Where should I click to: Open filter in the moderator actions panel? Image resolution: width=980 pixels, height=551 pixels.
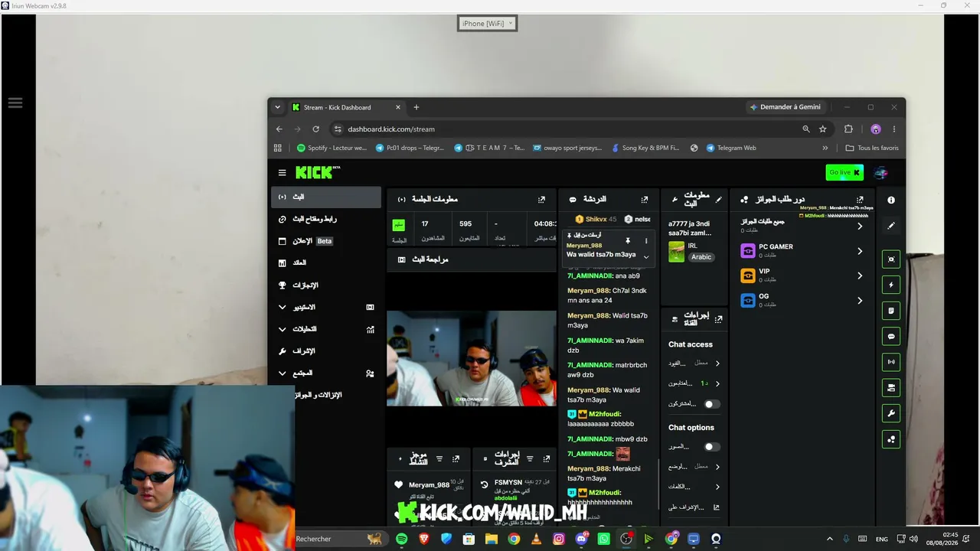coord(530,459)
